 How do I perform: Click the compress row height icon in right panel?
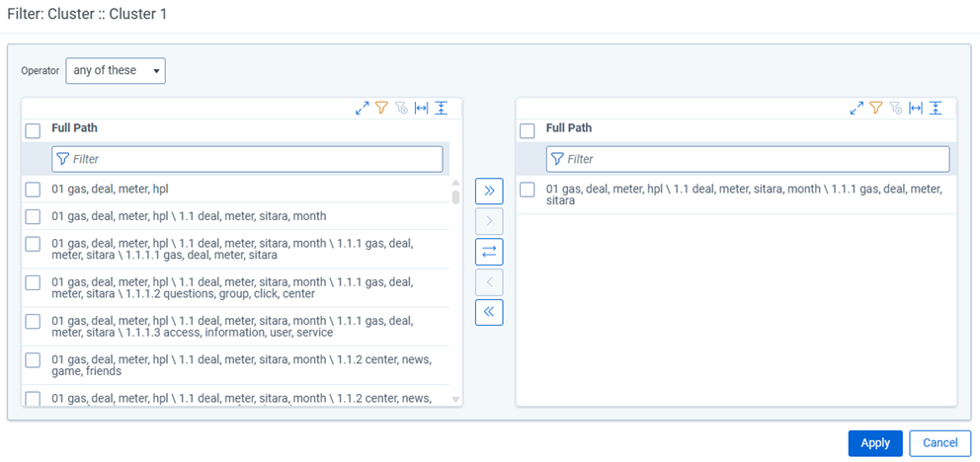point(935,108)
